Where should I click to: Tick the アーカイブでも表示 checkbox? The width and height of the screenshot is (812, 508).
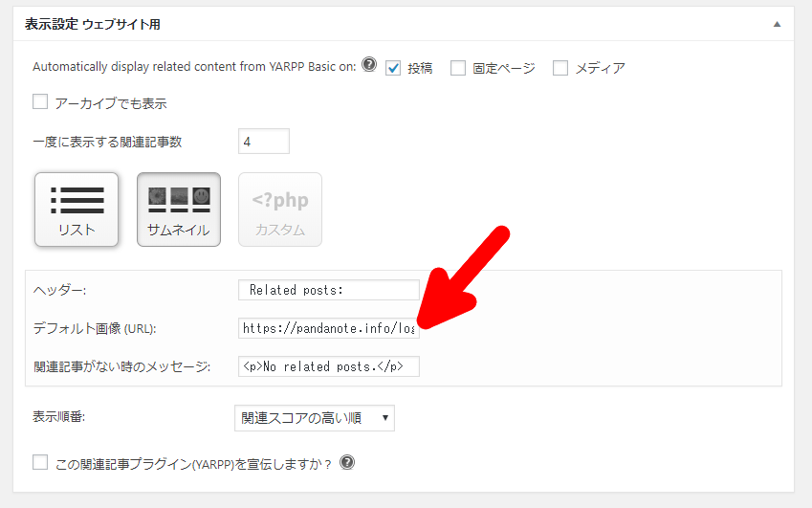pos(40,101)
